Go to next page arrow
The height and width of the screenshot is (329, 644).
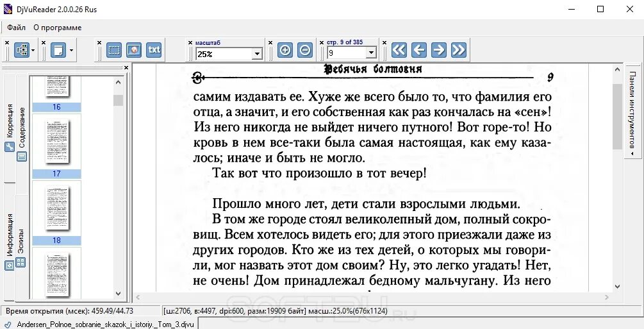tap(439, 50)
